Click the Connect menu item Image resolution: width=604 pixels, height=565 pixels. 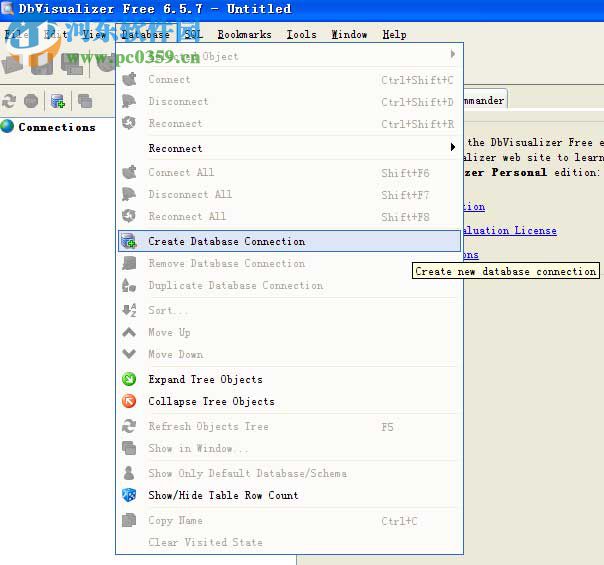(289, 79)
